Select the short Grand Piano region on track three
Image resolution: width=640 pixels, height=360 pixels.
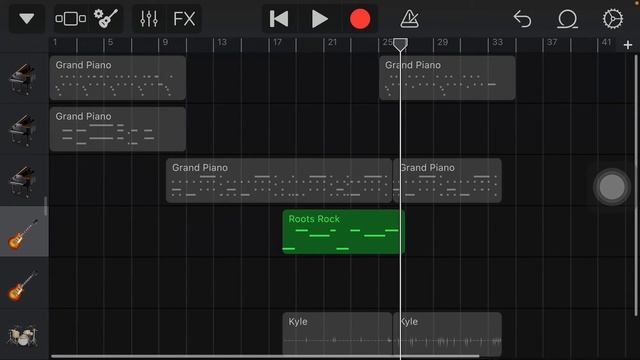pos(447,181)
